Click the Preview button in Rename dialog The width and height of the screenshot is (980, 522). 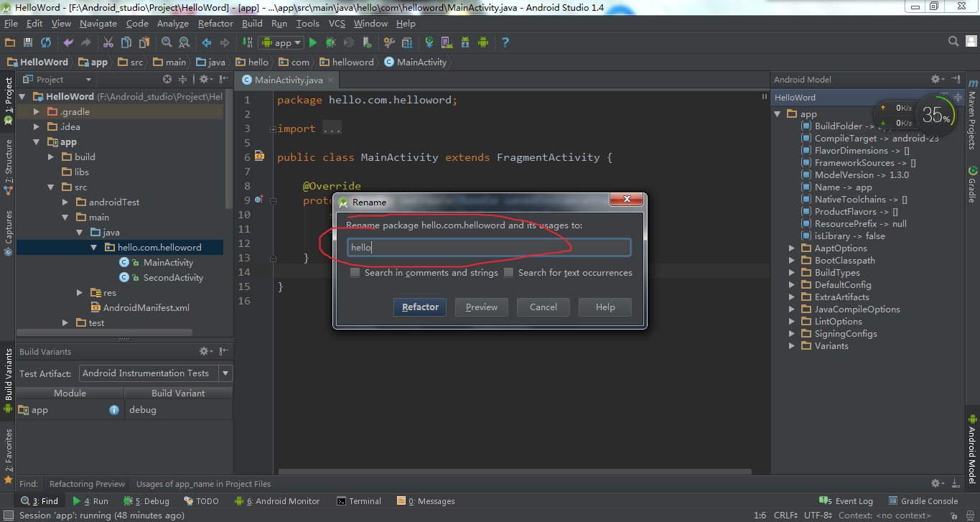click(482, 307)
